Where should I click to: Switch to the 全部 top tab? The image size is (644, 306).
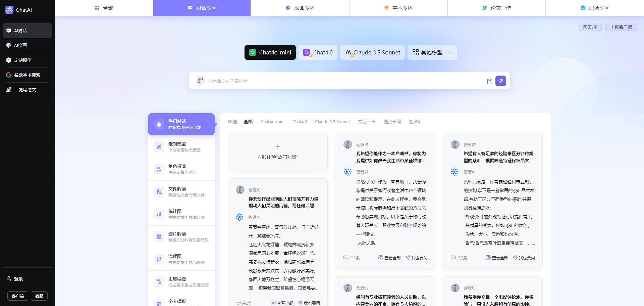click(x=104, y=8)
